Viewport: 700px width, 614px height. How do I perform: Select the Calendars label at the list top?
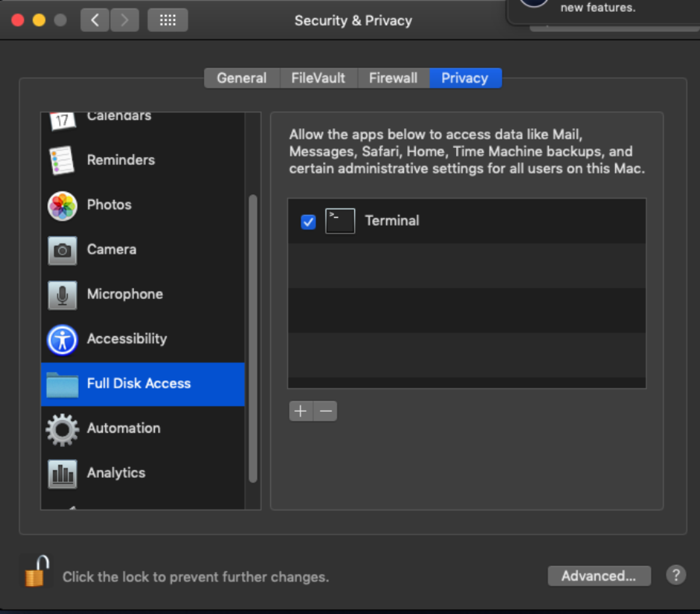(119, 116)
